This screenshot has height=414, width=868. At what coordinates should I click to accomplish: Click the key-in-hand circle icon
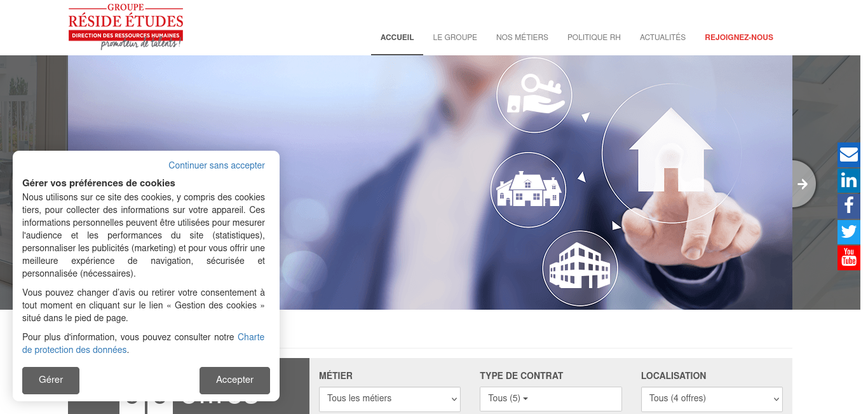pos(534,95)
